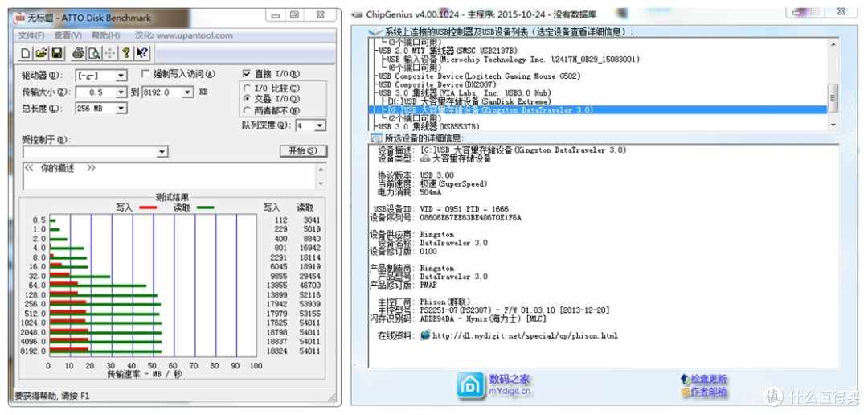Enable the 强制写入访问(A) checkbox
868x415 pixels.
pyautogui.click(x=145, y=74)
